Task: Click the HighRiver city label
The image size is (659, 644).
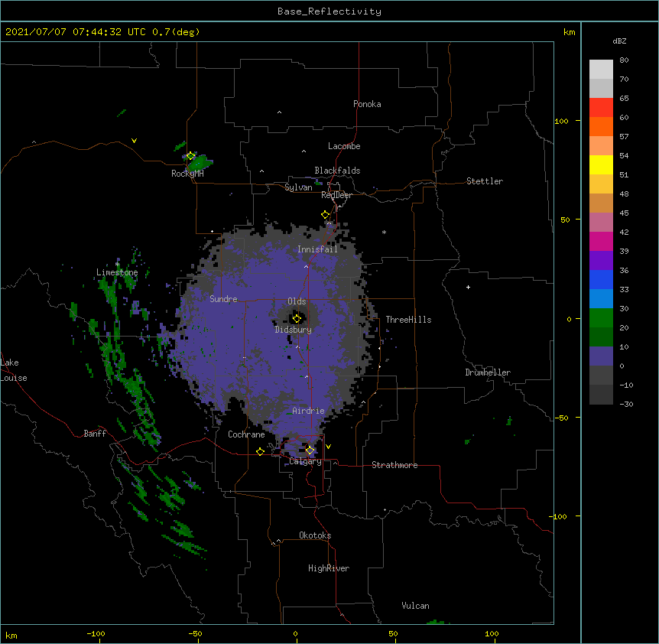Action: tap(329, 568)
